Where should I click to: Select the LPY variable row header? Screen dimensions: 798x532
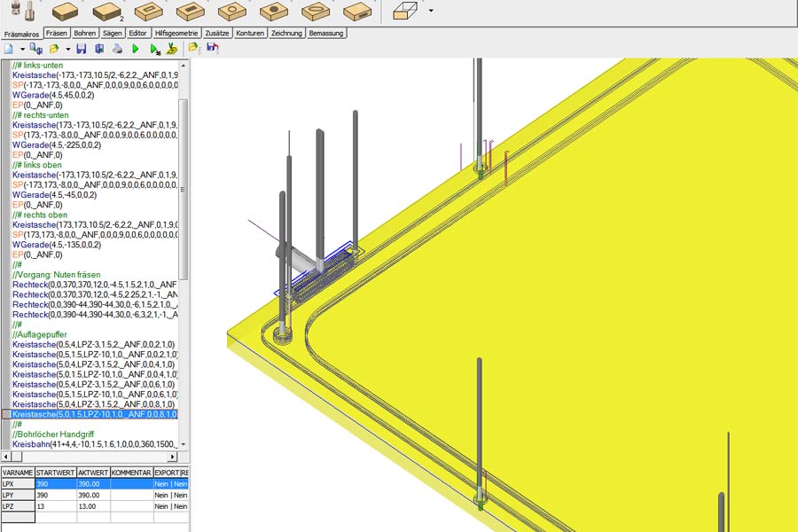pyautogui.click(x=18, y=496)
